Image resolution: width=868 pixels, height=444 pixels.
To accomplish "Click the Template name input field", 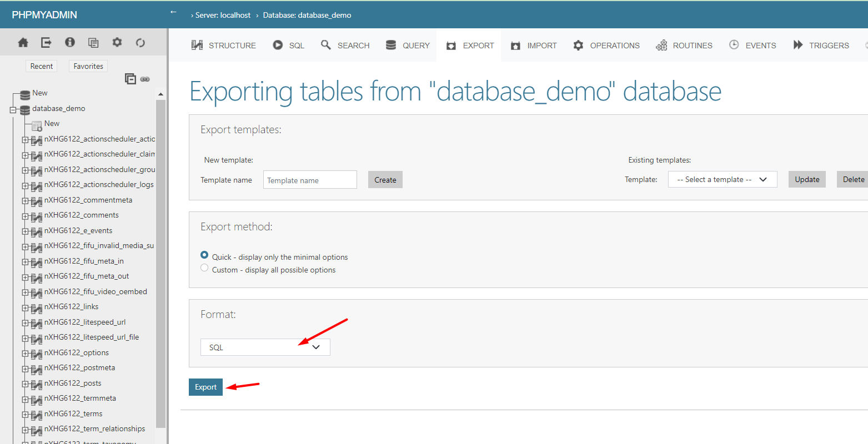I will pyautogui.click(x=309, y=180).
